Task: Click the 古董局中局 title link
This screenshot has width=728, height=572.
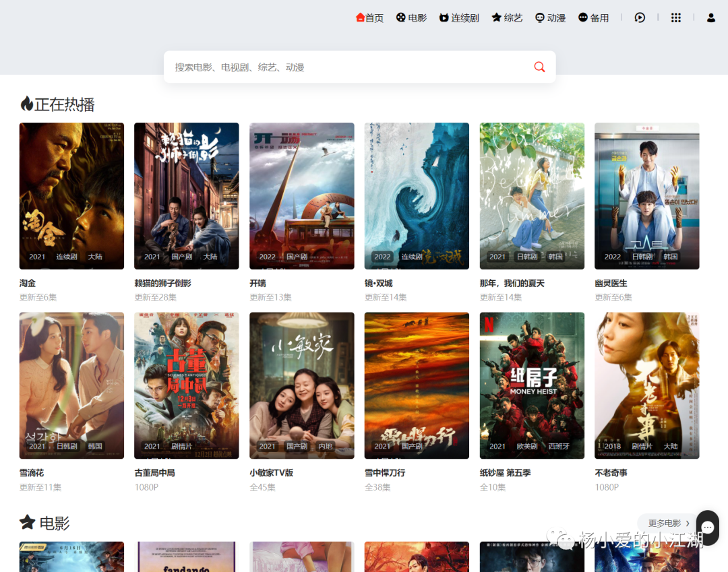Action: (154, 473)
